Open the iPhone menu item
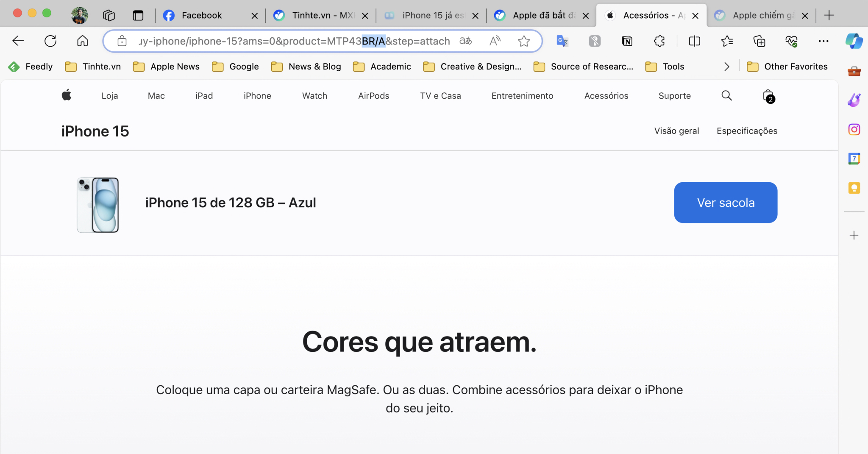868x454 pixels. (x=257, y=96)
